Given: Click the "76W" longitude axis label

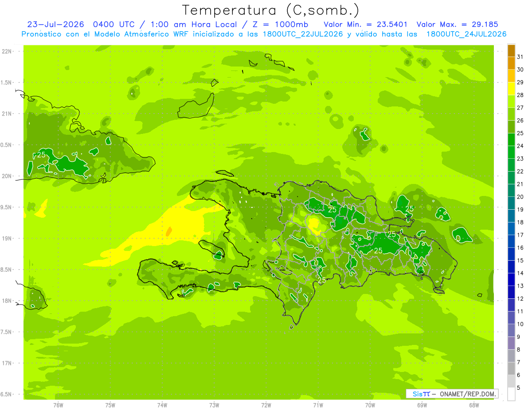Looking at the screenshot, I should pyautogui.click(x=58, y=405).
